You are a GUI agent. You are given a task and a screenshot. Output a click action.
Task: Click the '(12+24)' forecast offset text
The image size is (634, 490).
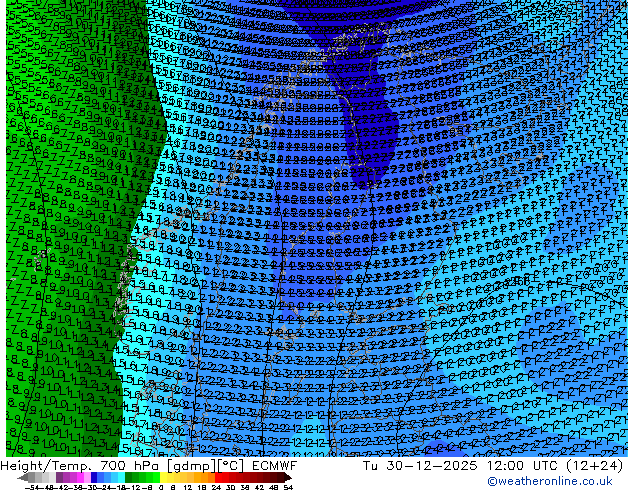(594, 466)
